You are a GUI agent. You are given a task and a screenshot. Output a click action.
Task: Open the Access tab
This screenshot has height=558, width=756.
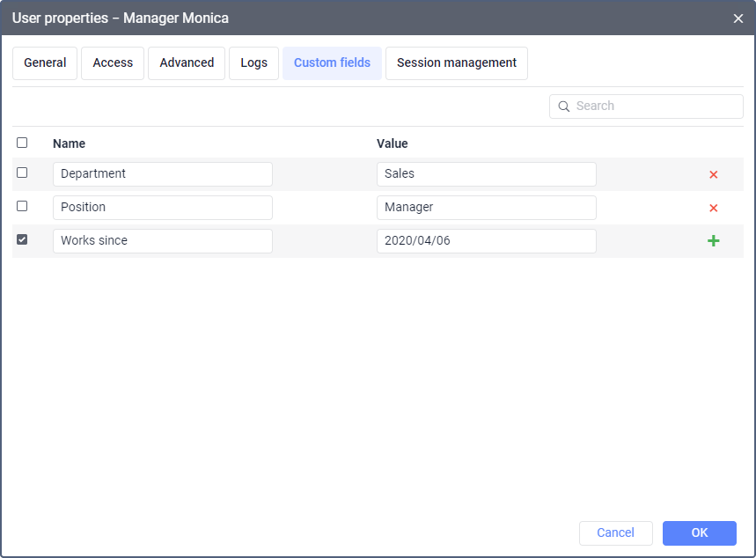113,63
